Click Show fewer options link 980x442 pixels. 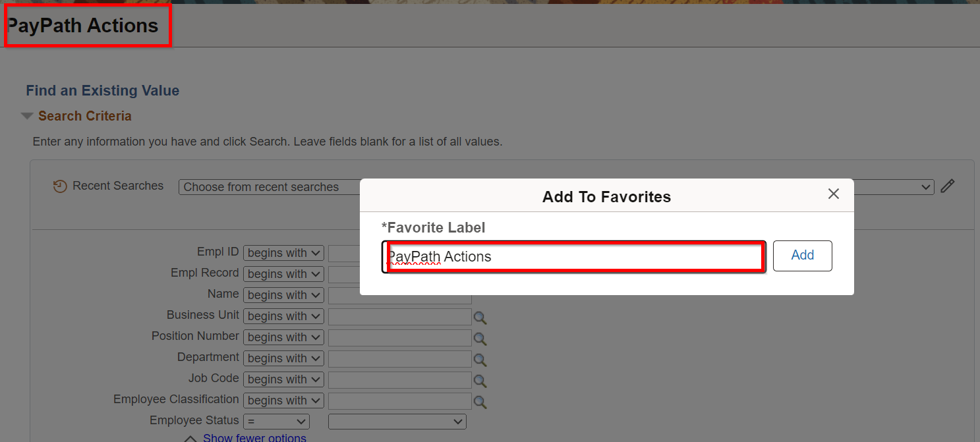[254, 437]
